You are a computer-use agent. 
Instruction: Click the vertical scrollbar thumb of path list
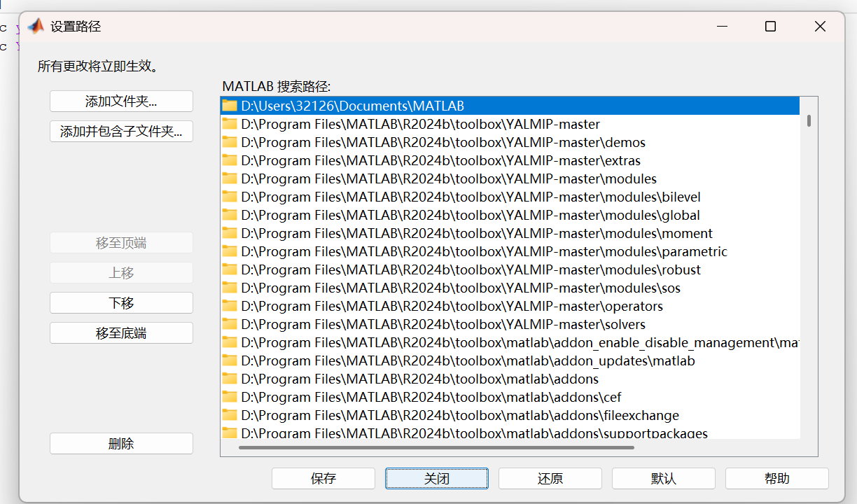[x=809, y=120]
